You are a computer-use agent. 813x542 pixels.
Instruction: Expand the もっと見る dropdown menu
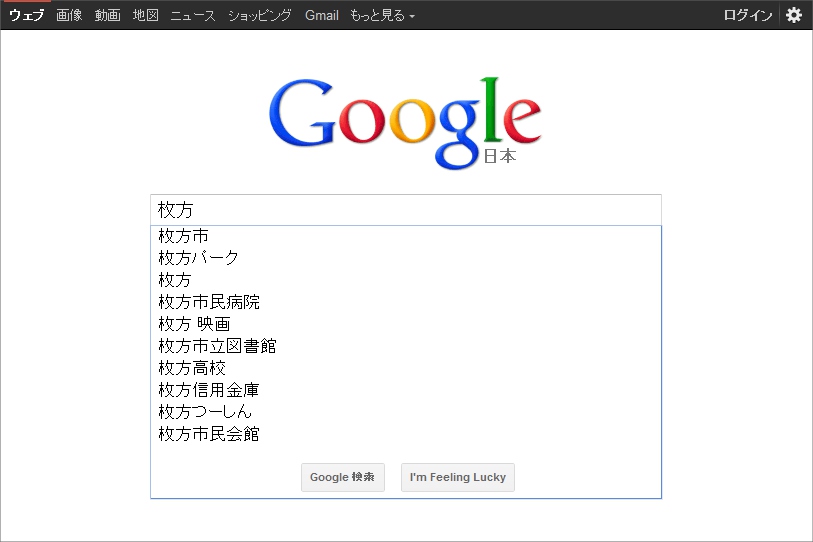tap(382, 15)
